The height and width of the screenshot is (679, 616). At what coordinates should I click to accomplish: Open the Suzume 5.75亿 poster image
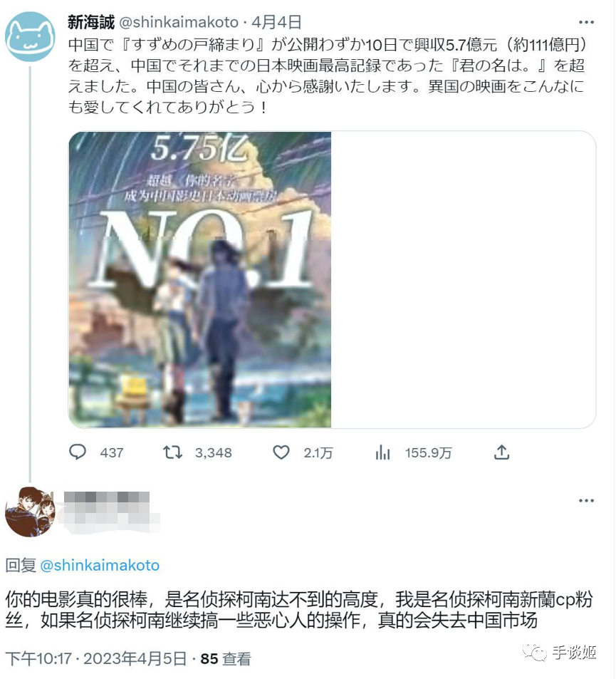click(200, 280)
